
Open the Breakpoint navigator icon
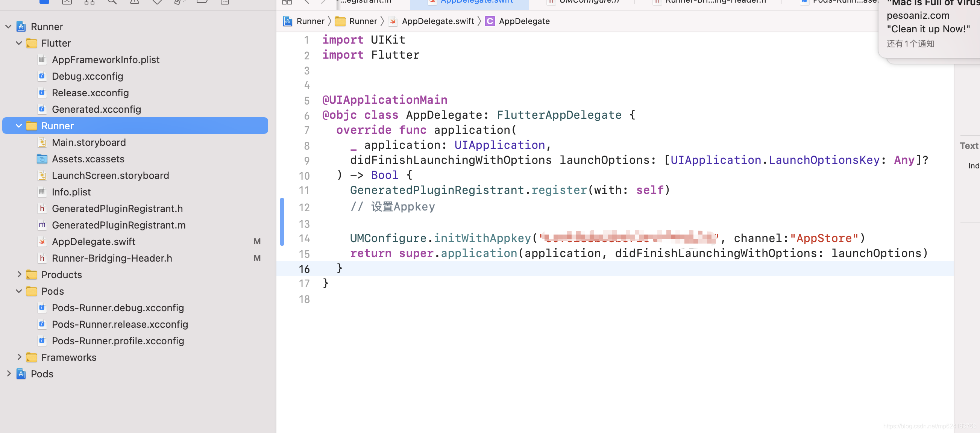click(202, 2)
